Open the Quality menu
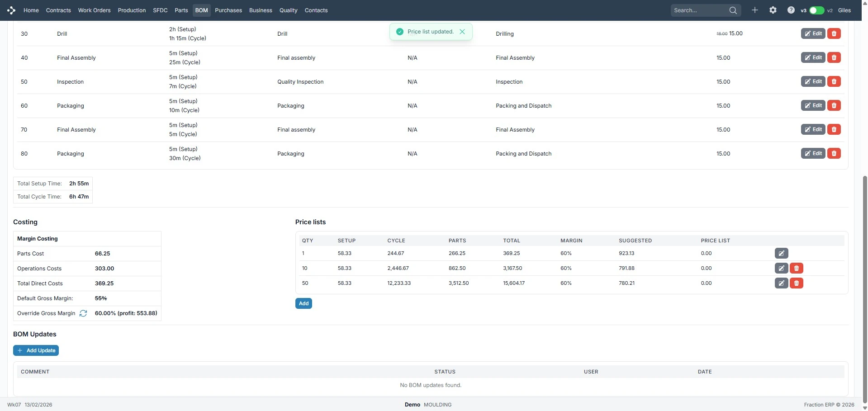The image size is (868, 411). [288, 10]
